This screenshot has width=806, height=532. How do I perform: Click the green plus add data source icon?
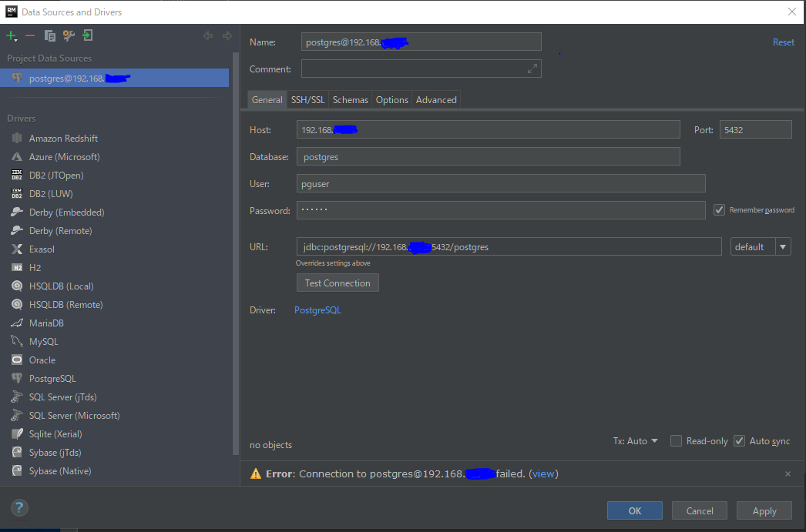coord(11,35)
